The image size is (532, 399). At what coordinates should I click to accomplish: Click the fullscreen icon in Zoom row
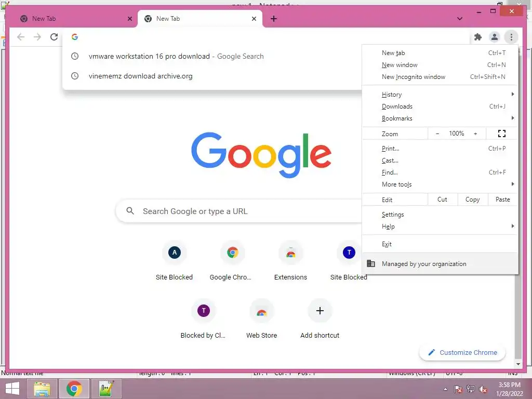pyautogui.click(x=502, y=134)
